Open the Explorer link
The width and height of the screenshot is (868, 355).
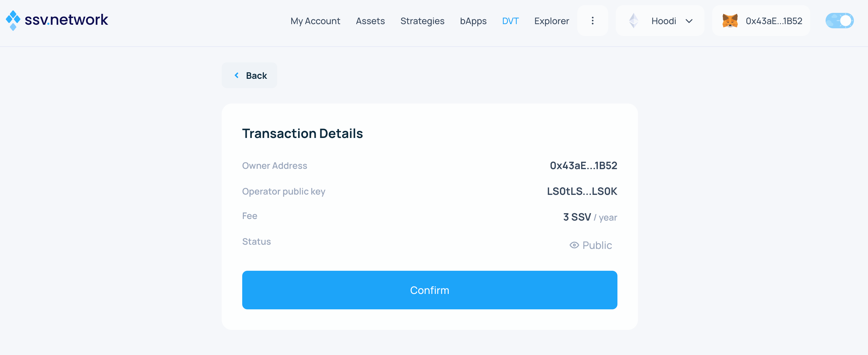click(551, 21)
